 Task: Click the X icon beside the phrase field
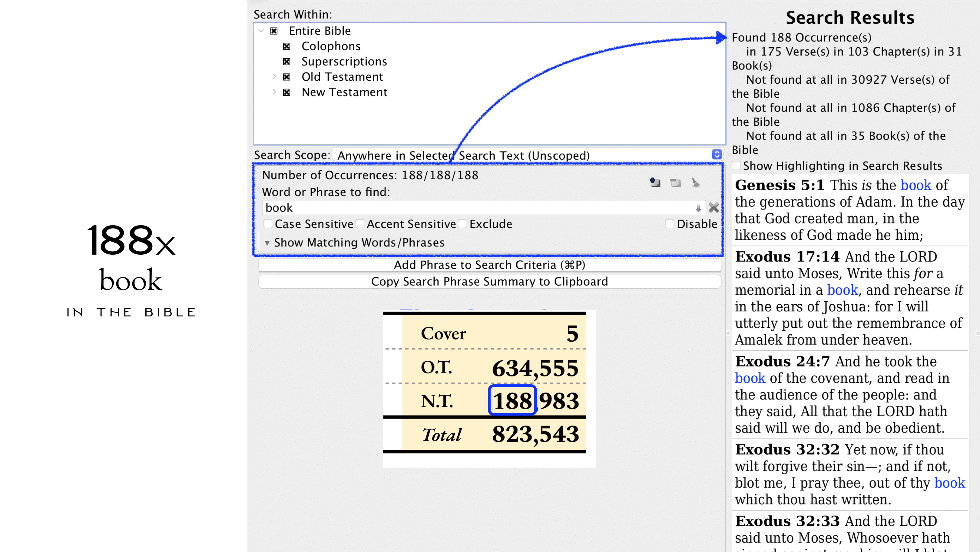click(714, 207)
